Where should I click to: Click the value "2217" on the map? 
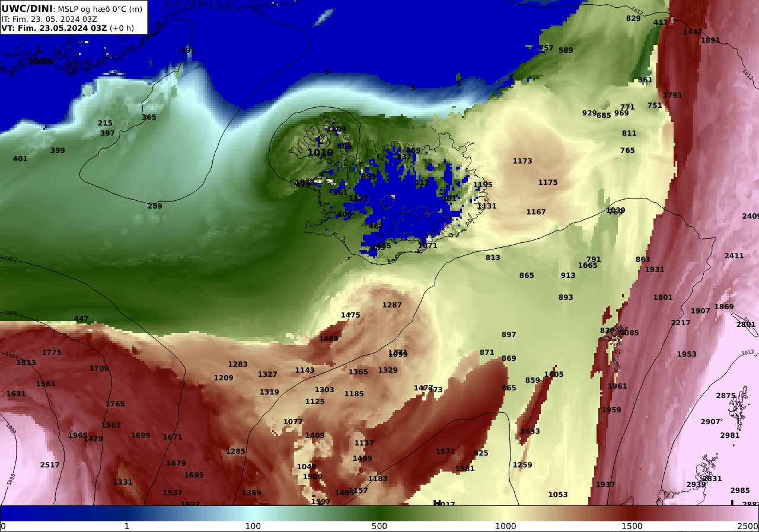681,323
